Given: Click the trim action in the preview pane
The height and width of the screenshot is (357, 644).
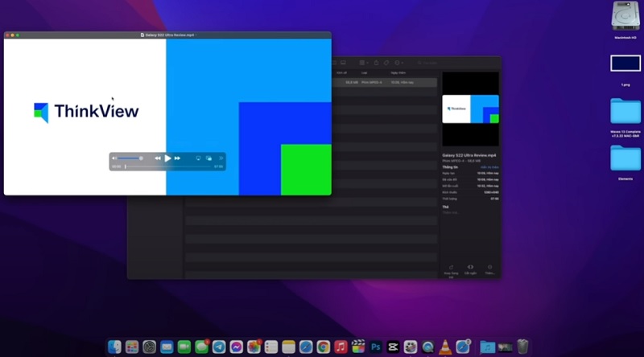Looking at the screenshot, I should [470, 267].
